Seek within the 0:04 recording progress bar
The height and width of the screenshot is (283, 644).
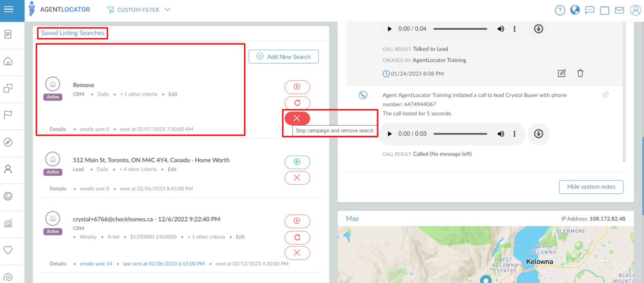point(460,29)
